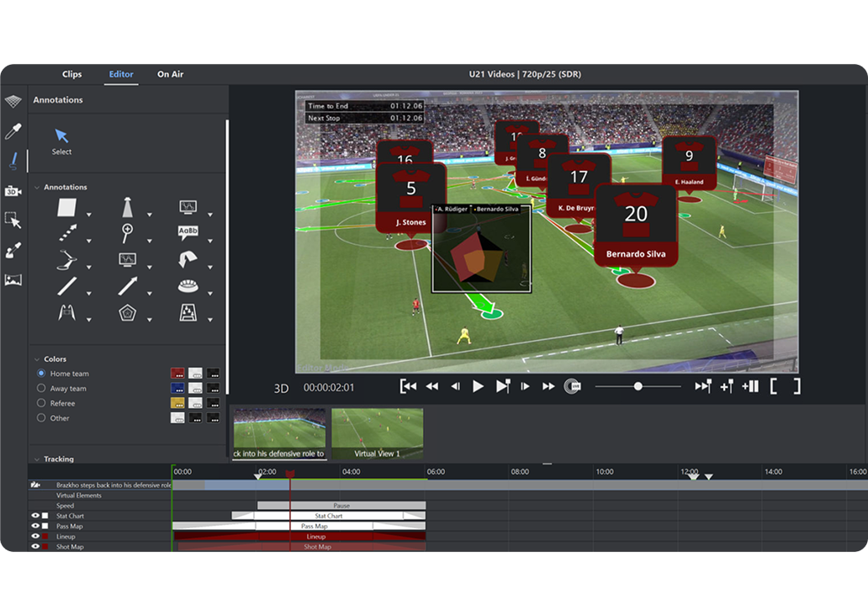Collapse the Colors section
This screenshot has width=868, height=616.
pyautogui.click(x=37, y=359)
